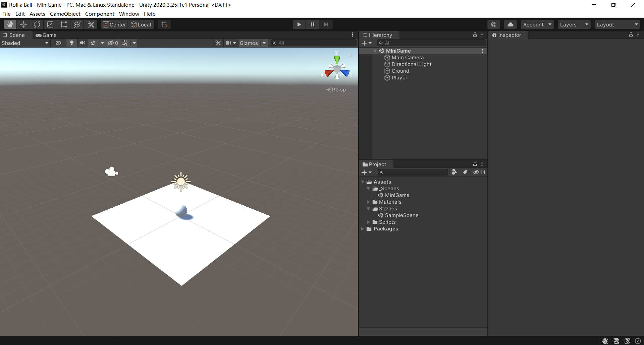Expand the Materials folder
The image size is (644, 345).
click(369, 202)
